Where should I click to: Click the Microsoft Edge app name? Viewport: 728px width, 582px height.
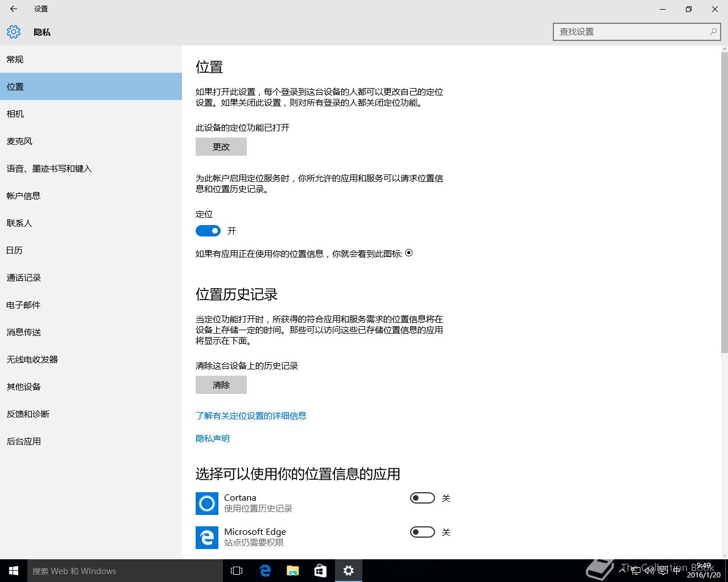pyautogui.click(x=255, y=531)
